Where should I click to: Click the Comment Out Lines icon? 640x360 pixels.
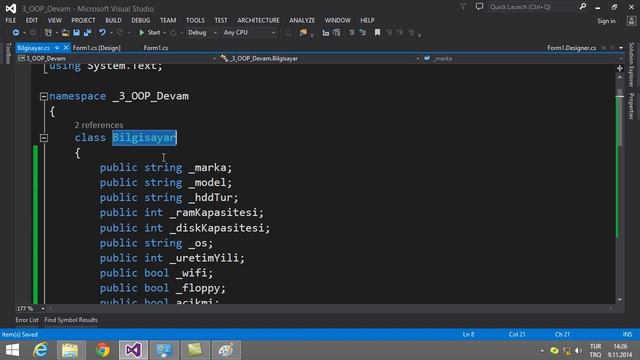tap(351, 33)
